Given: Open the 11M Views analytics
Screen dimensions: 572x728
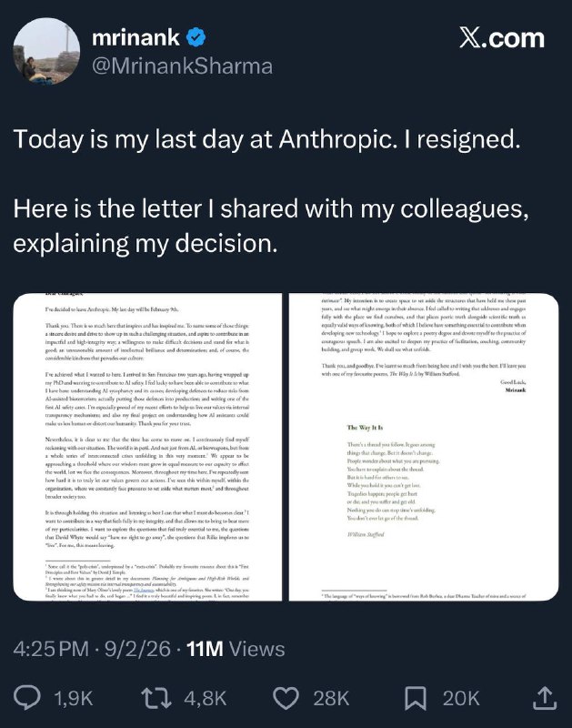Looking at the screenshot, I should pos(233,650).
